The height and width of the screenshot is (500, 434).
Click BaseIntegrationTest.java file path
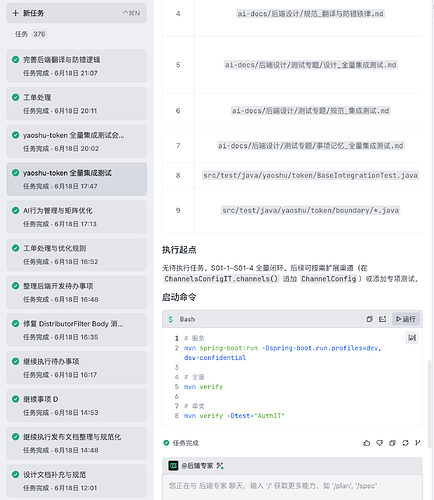coord(310,175)
